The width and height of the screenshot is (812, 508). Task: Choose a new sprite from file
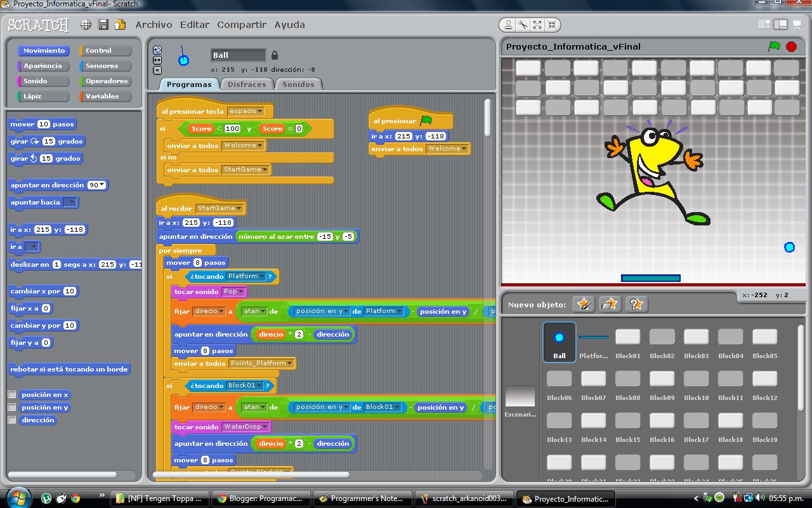click(x=610, y=304)
